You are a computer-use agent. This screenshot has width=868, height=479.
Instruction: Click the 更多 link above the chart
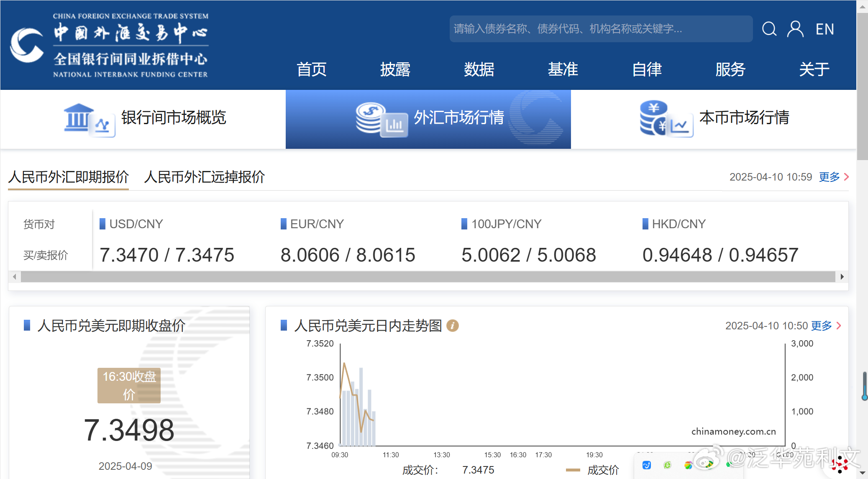822,326
